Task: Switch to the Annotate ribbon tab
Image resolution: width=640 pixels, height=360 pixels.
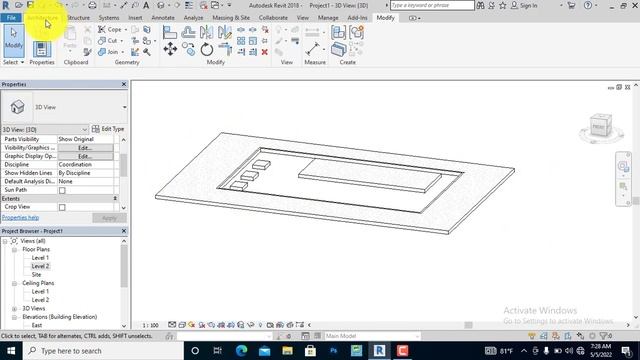Action: point(163,18)
